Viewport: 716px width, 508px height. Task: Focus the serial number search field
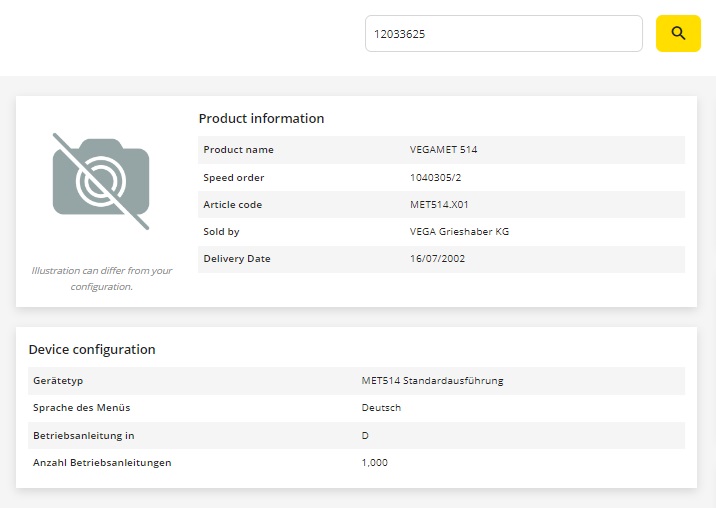[503, 33]
